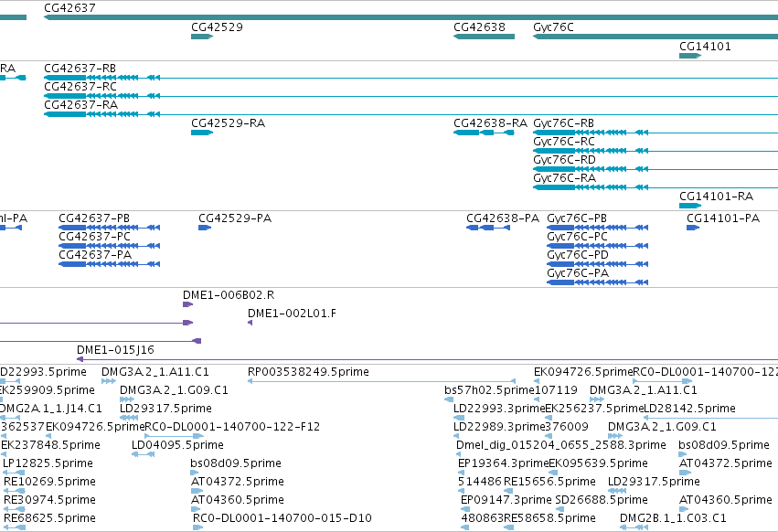Select the CG42529-PA protein label

(x=235, y=218)
